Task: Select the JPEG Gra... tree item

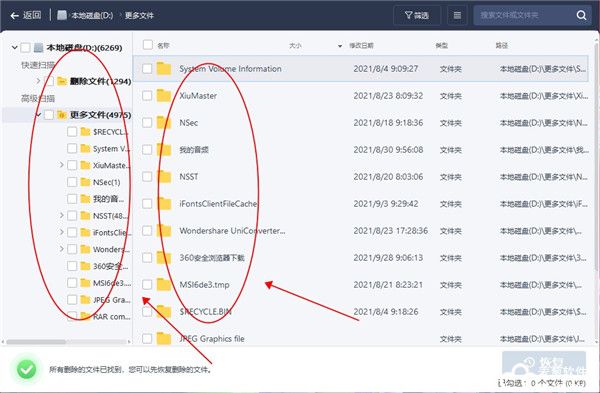Action: (x=112, y=300)
